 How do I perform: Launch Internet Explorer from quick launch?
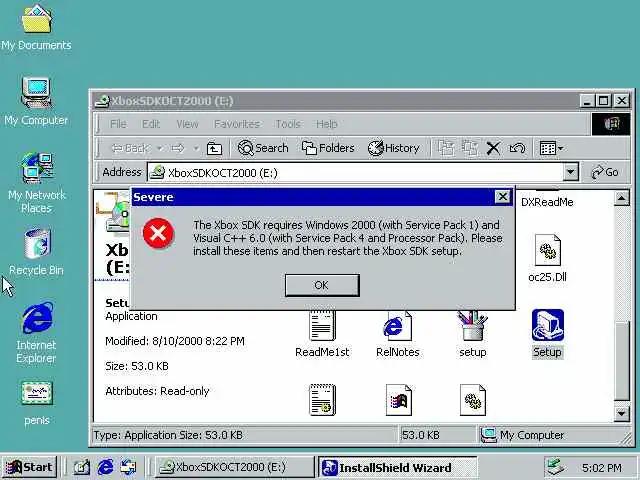[105, 467]
